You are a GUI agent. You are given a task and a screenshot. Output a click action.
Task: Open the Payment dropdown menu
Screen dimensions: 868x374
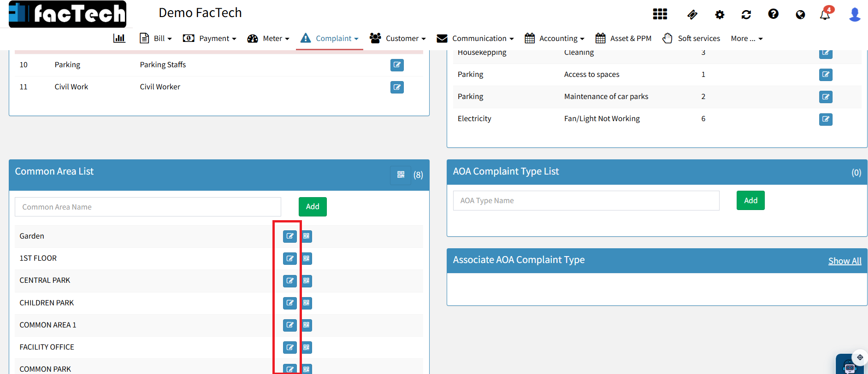click(210, 38)
